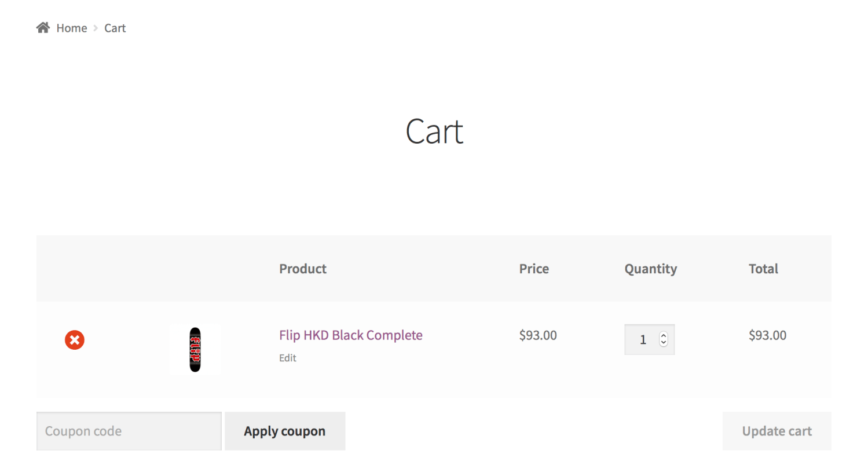868x476 pixels.
Task: Click the Coupon code input box
Action: [129, 431]
